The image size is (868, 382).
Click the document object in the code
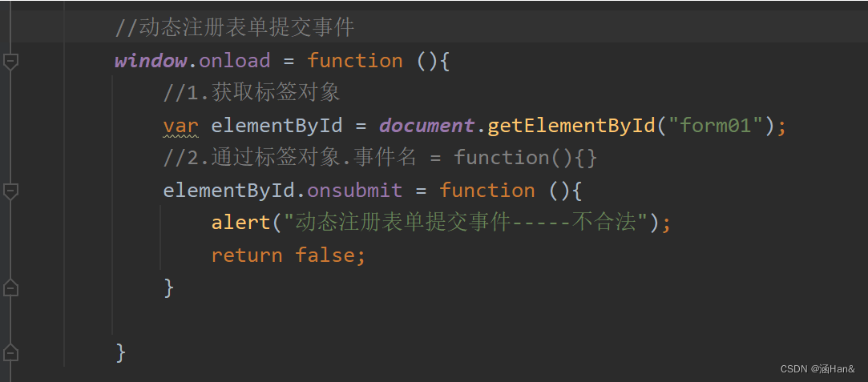[426, 126]
